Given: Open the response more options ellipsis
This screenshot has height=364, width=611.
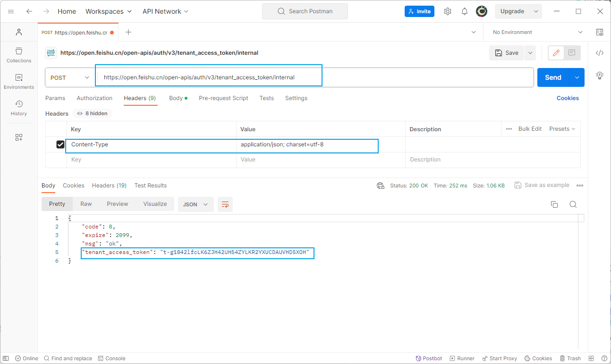Looking at the screenshot, I should [x=580, y=186].
